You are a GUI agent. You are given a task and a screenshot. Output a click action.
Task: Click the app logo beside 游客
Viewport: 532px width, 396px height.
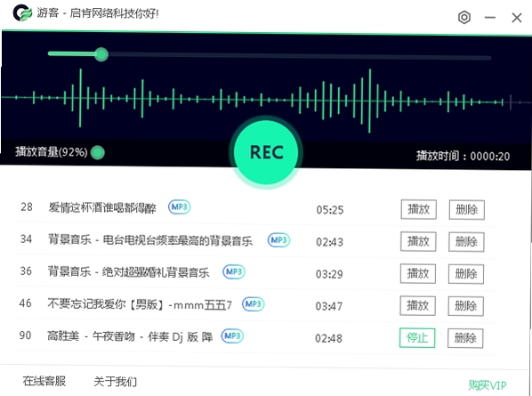(x=22, y=12)
